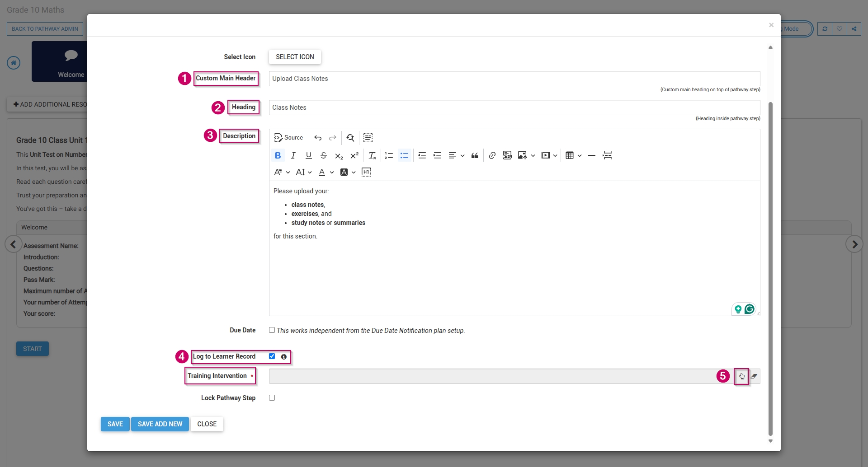Undo the last edit
The image size is (868, 467).
tap(318, 138)
